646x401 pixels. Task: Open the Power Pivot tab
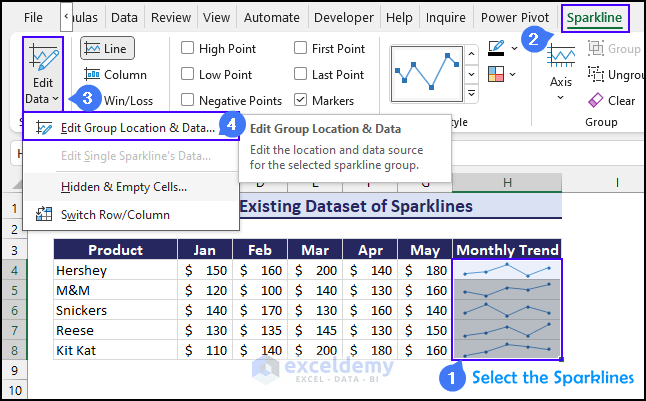coord(513,17)
